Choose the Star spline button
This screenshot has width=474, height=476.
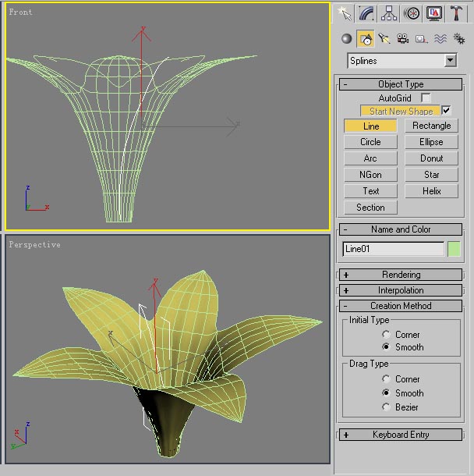click(431, 175)
